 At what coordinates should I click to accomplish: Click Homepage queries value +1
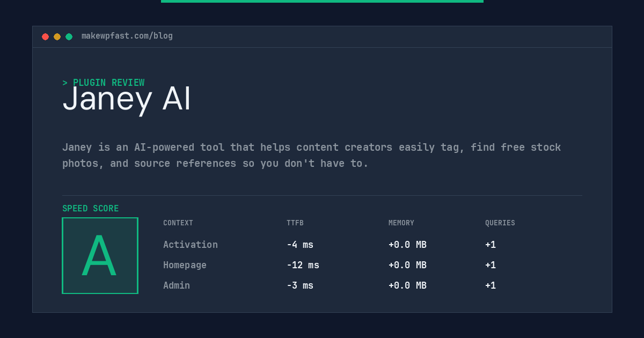pos(491,265)
